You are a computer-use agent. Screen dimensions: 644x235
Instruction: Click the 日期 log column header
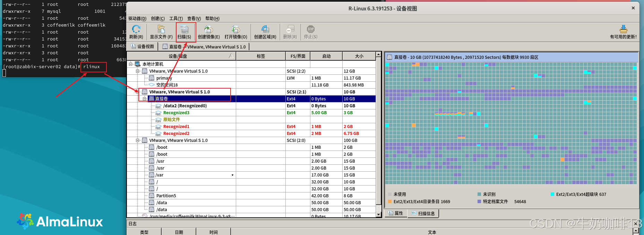(179, 232)
